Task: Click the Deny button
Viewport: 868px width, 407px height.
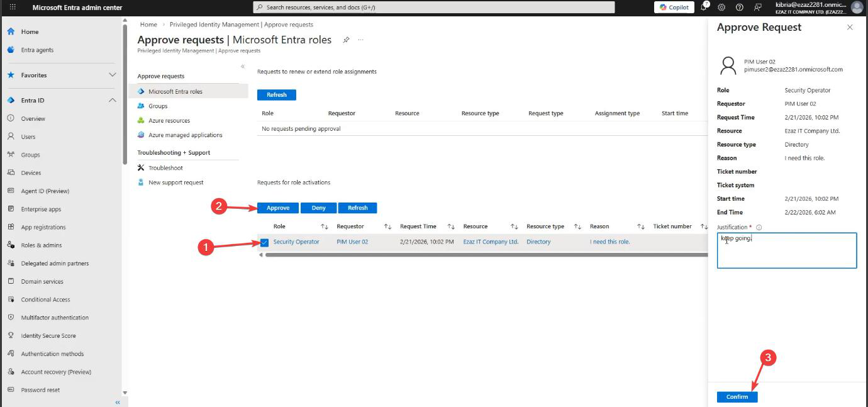Action: pyautogui.click(x=319, y=208)
